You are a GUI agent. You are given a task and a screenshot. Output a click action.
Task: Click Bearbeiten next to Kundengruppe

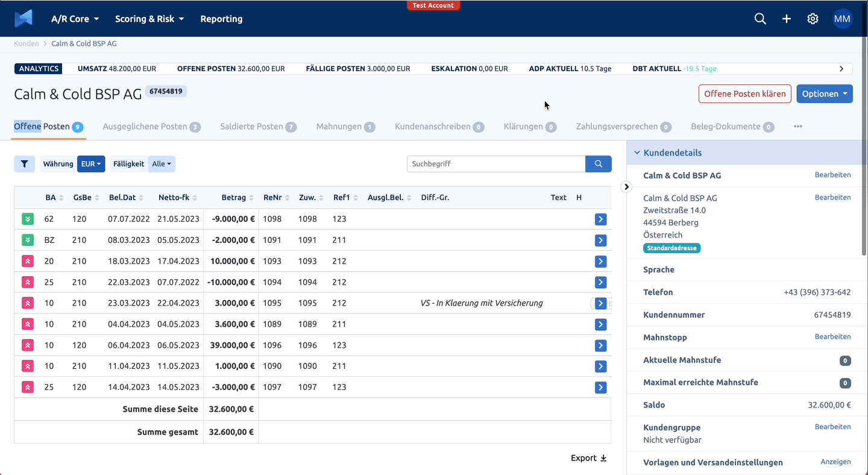(833, 427)
